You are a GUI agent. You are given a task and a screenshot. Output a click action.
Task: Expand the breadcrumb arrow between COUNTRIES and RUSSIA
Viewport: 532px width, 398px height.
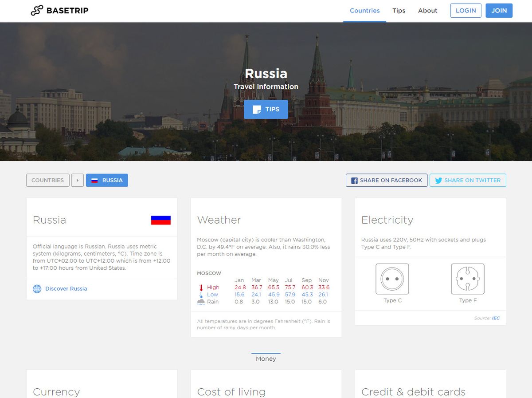pyautogui.click(x=78, y=180)
